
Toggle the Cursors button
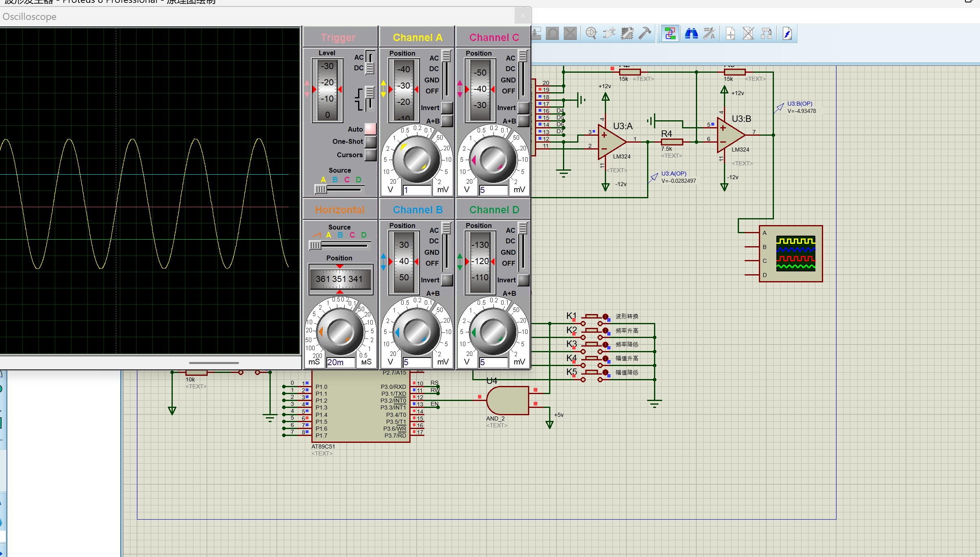pos(370,155)
